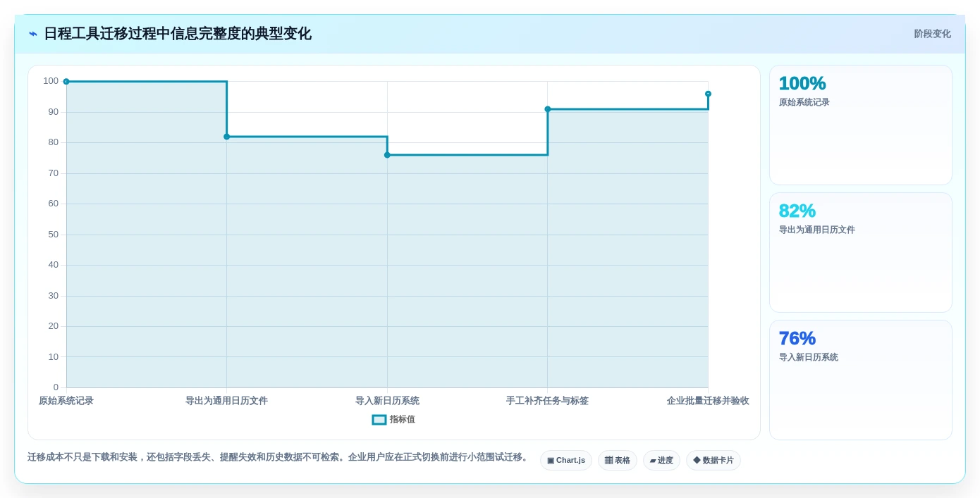Click the x-axis label 导入新日历系统
This screenshot has width=980, height=498.
click(x=387, y=401)
